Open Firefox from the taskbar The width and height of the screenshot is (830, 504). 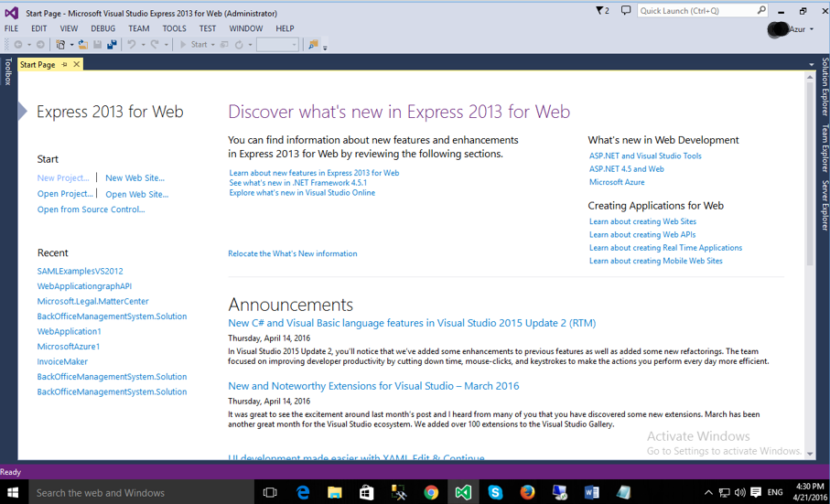coord(527,492)
